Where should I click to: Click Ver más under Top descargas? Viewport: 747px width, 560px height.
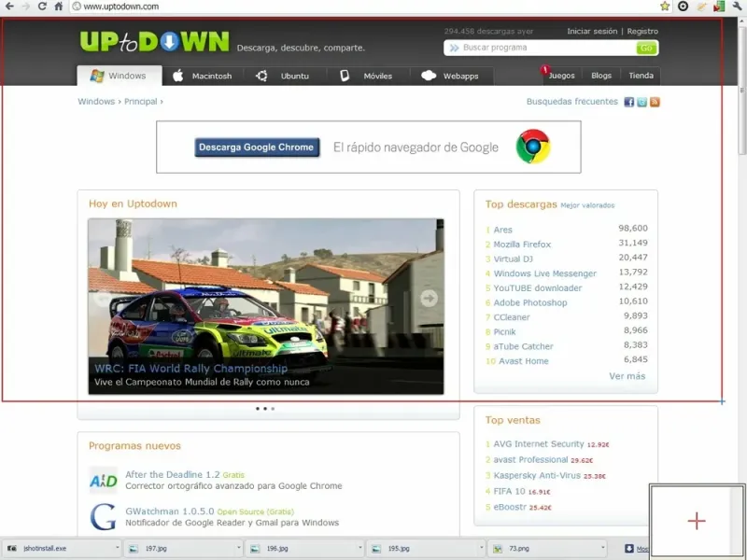pyautogui.click(x=627, y=376)
